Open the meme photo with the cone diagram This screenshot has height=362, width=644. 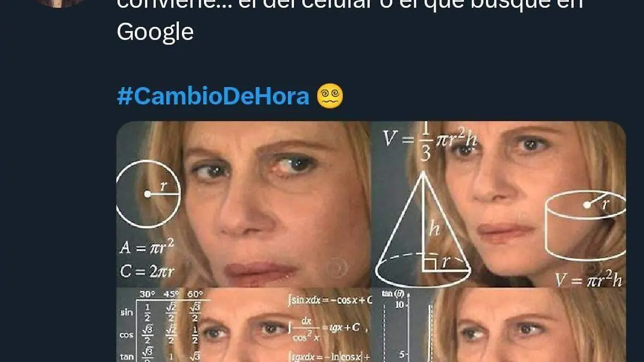click(x=500, y=204)
